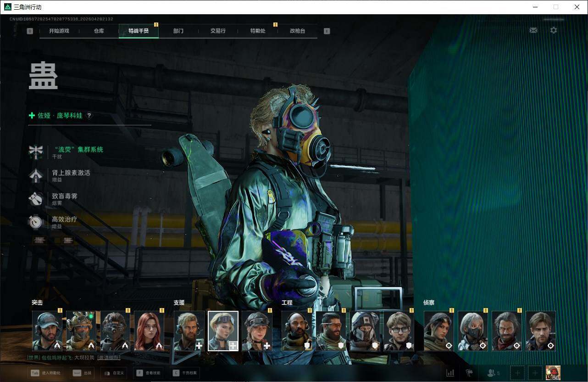Open the player avatar in bottom corner

(x=553, y=373)
